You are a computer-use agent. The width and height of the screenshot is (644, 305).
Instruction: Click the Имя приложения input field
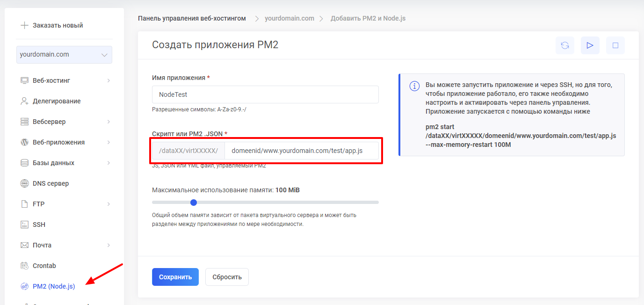pyautogui.click(x=265, y=94)
